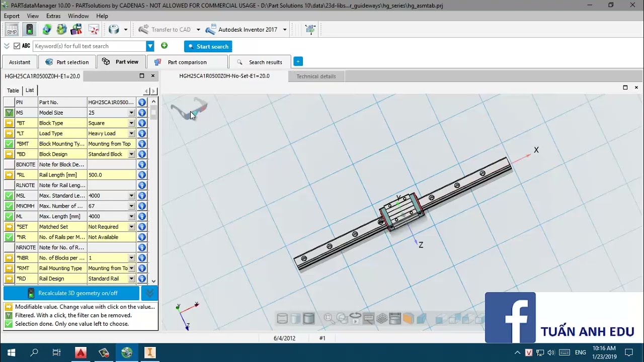Click the yellow arrow icon for the Block Type row
Image resolution: width=644 pixels, height=362 pixels.
tap(9, 123)
